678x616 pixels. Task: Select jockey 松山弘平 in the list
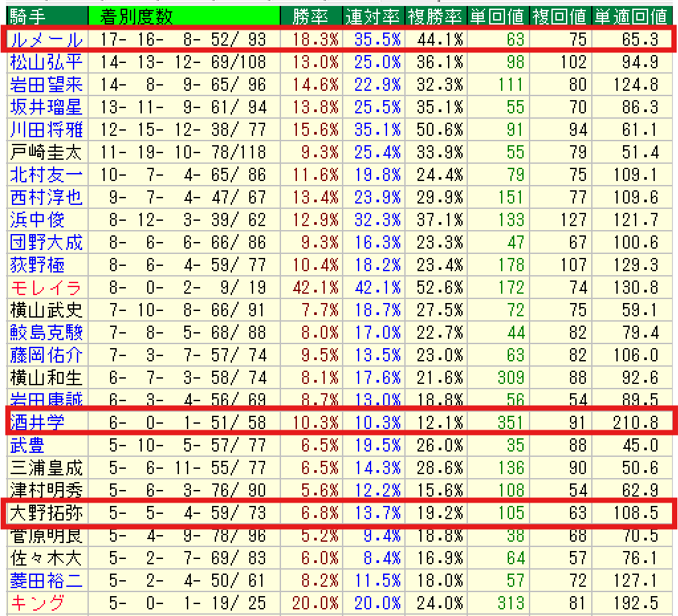(x=46, y=62)
